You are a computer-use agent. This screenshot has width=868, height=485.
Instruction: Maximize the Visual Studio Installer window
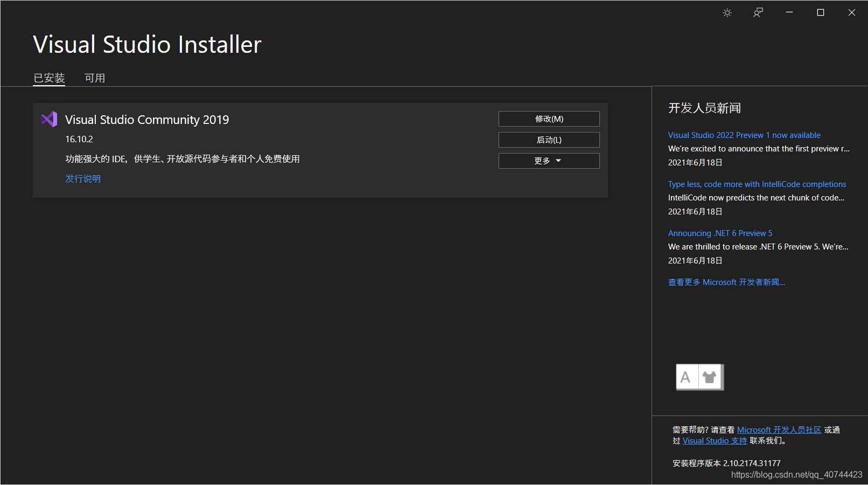tap(821, 12)
